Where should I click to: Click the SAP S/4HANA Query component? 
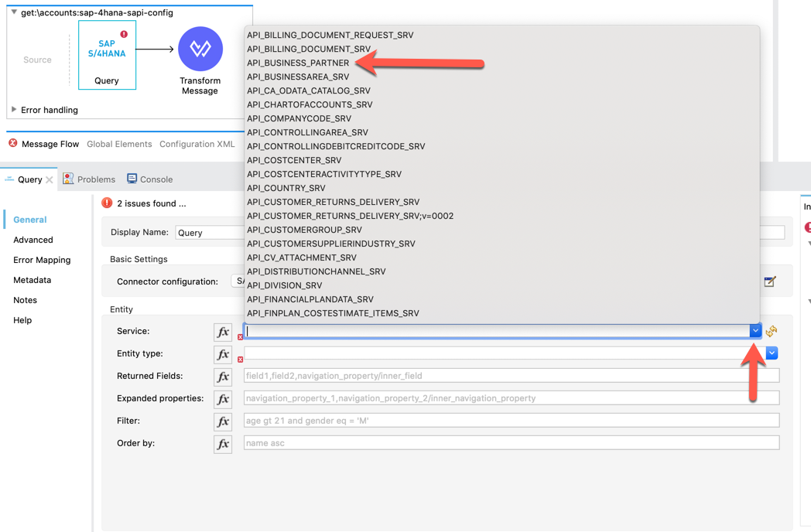point(107,56)
